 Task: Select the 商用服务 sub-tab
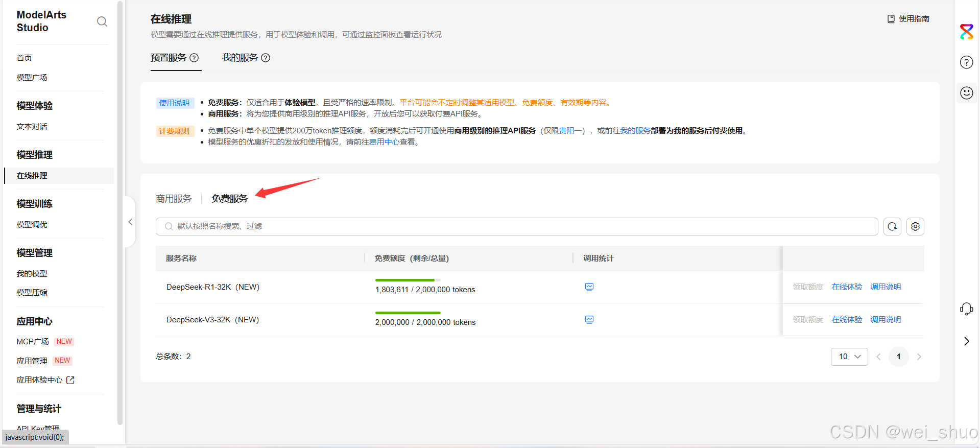tap(174, 199)
